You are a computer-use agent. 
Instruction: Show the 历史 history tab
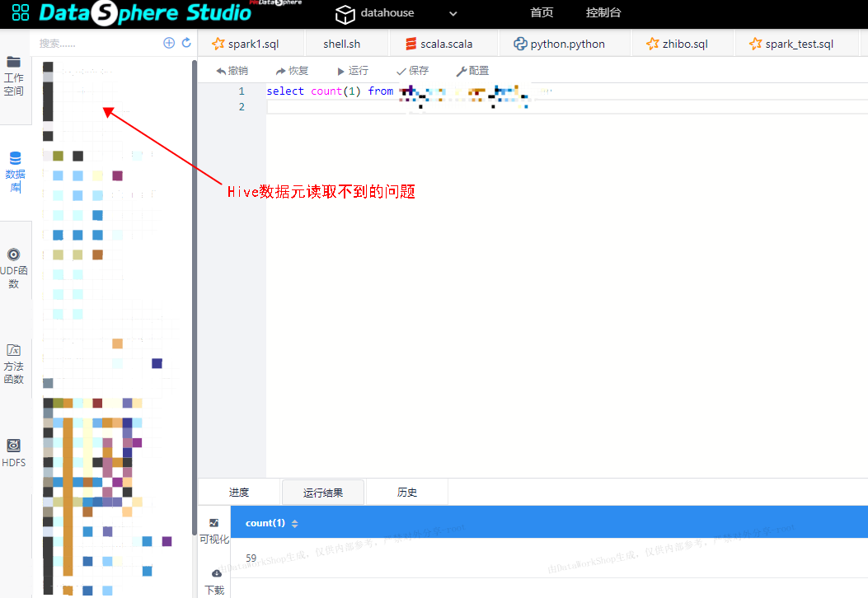click(407, 493)
